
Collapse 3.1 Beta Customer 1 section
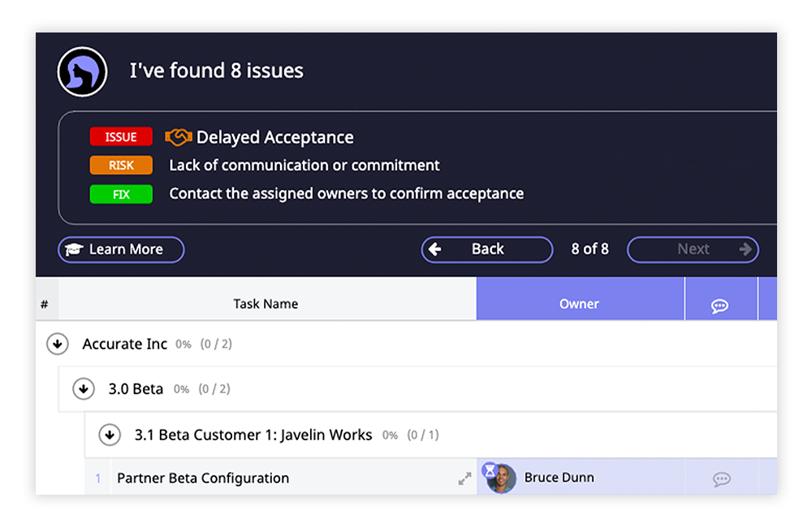click(x=110, y=435)
